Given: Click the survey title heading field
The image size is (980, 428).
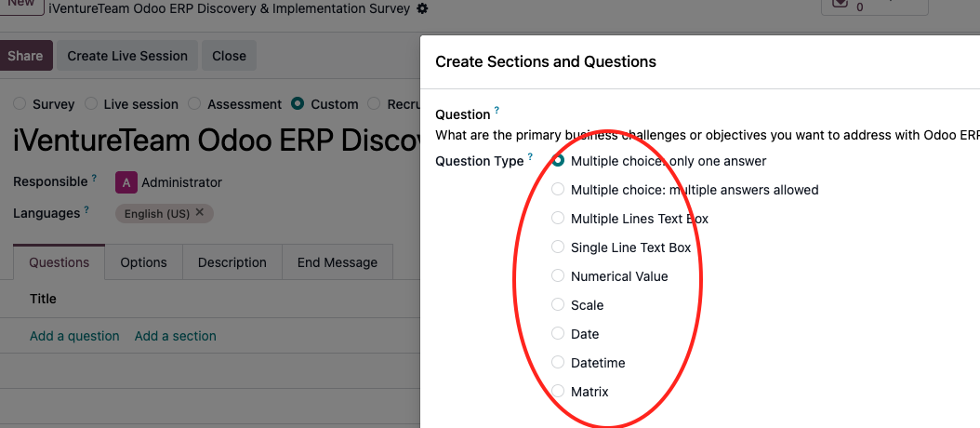Looking at the screenshot, I should tap(217, 142).
